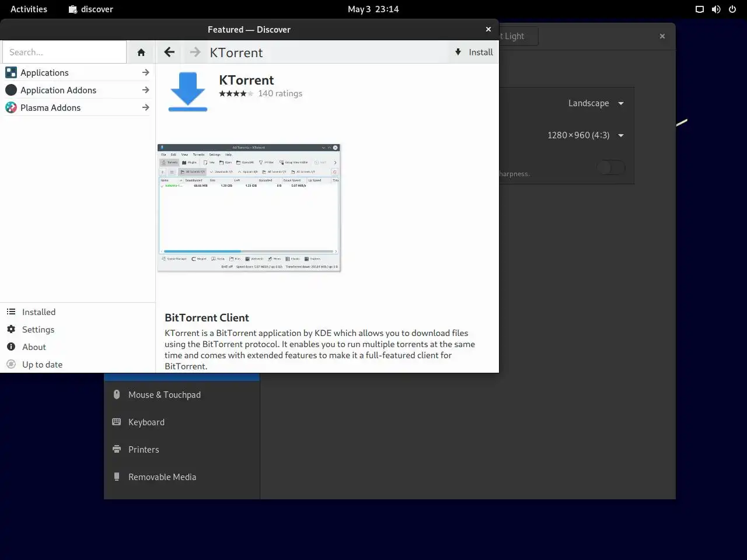747x560 pixels.
Task: Open the Installed page
Action: 78,312
